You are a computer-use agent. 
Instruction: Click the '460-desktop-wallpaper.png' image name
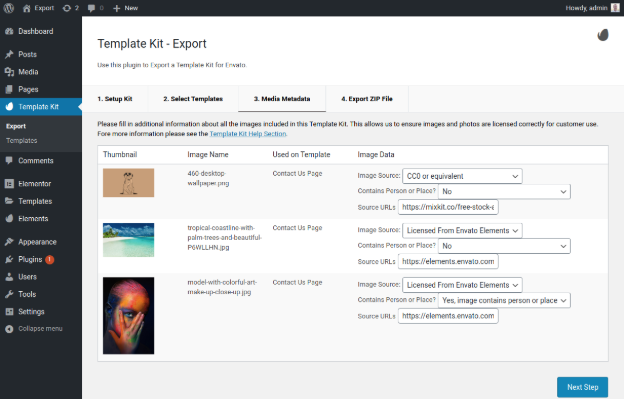(208, 178)
